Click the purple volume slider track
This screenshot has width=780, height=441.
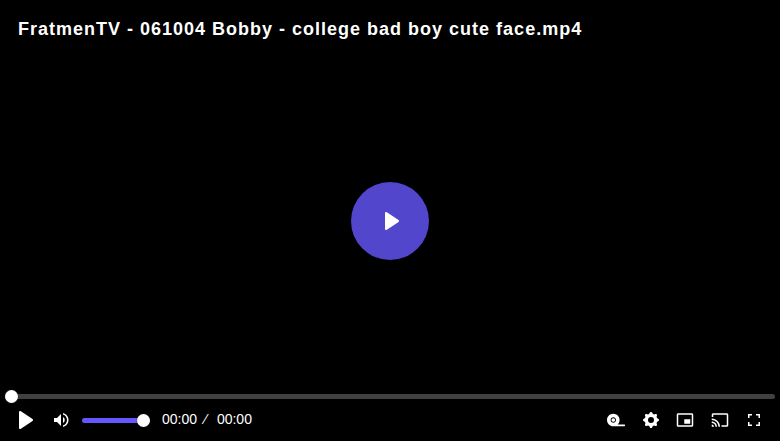(x=110, y=420)
